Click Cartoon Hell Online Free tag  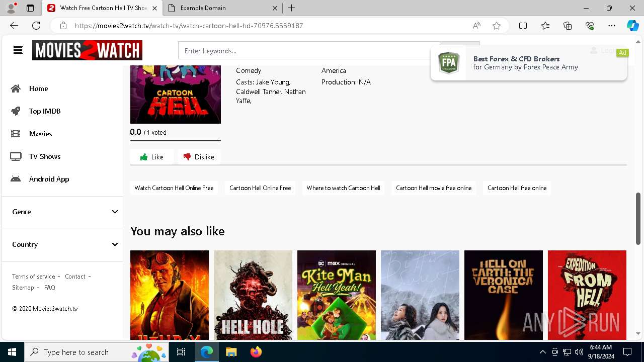[260, 188]
